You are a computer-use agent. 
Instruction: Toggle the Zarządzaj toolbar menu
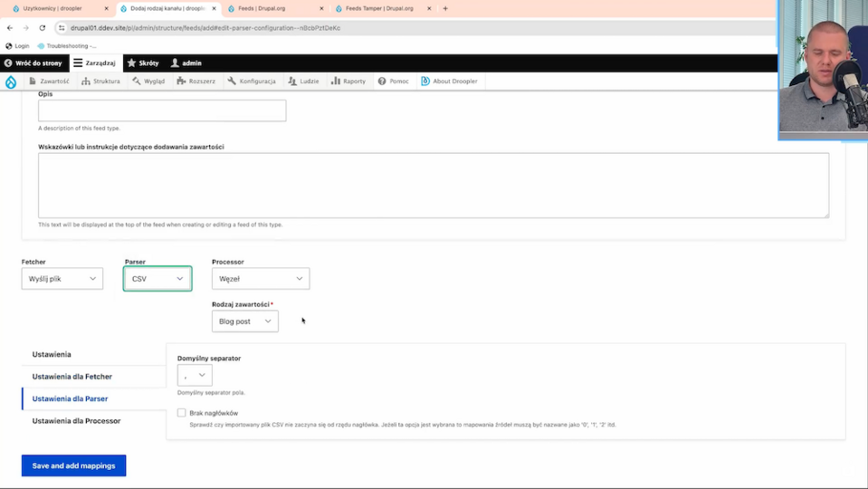(x=95, y=63)
